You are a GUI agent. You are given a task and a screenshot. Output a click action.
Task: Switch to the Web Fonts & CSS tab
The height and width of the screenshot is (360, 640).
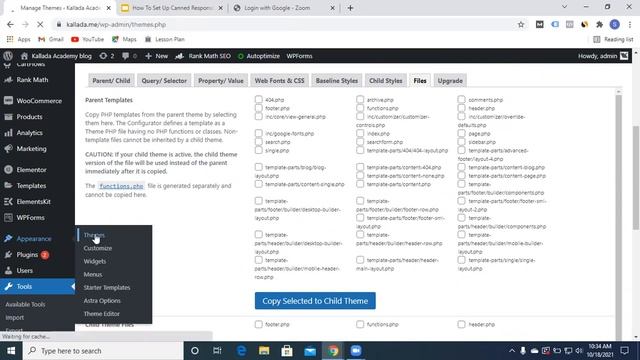tap(280, 81)
